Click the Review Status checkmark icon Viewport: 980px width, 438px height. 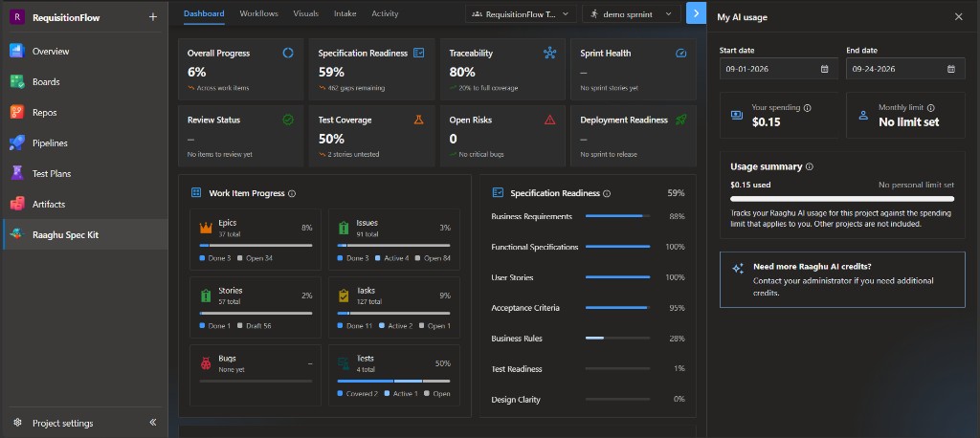[x=288, y=120]
